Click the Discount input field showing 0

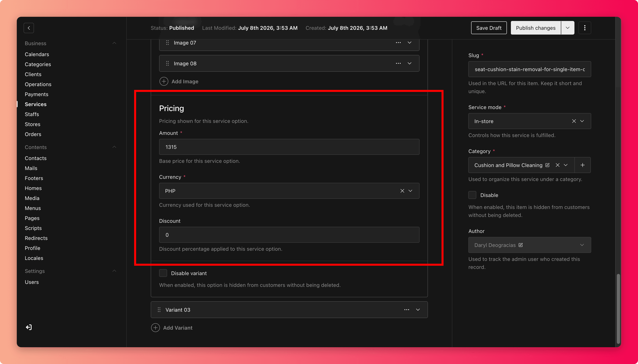[289, 235]
